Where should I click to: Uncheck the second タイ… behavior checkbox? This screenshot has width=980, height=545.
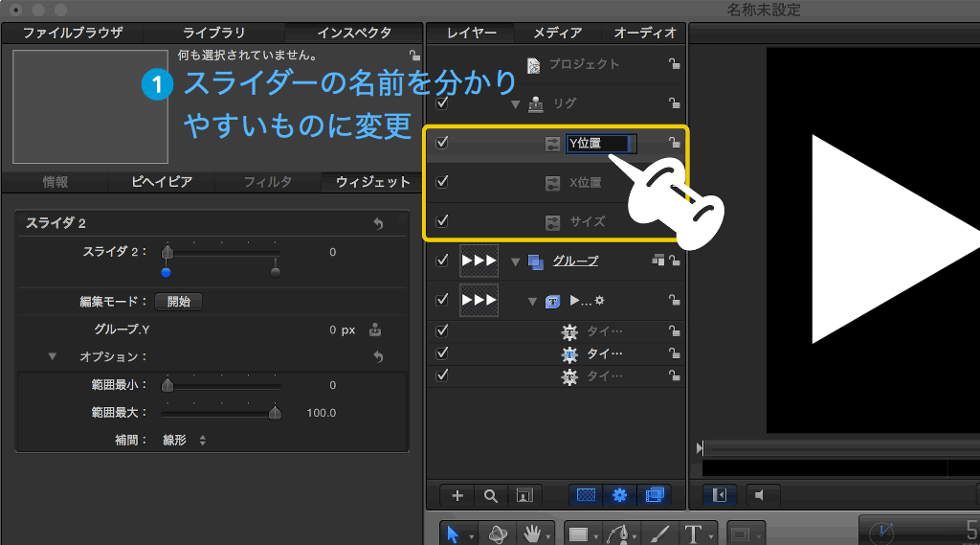click(x=442, y=353)
